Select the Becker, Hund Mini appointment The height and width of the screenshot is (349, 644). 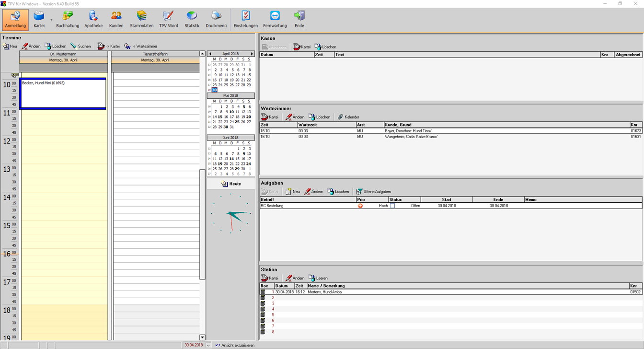(63, 93)
